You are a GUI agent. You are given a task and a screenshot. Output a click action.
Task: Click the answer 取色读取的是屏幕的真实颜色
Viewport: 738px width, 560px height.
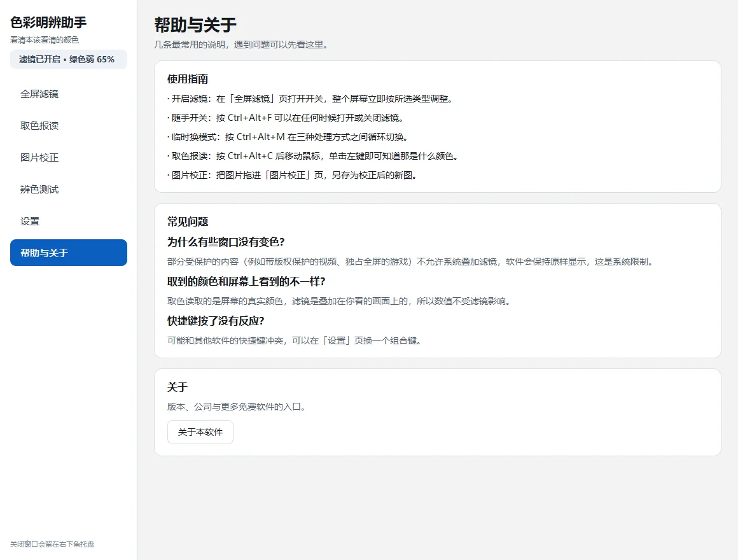339,301
